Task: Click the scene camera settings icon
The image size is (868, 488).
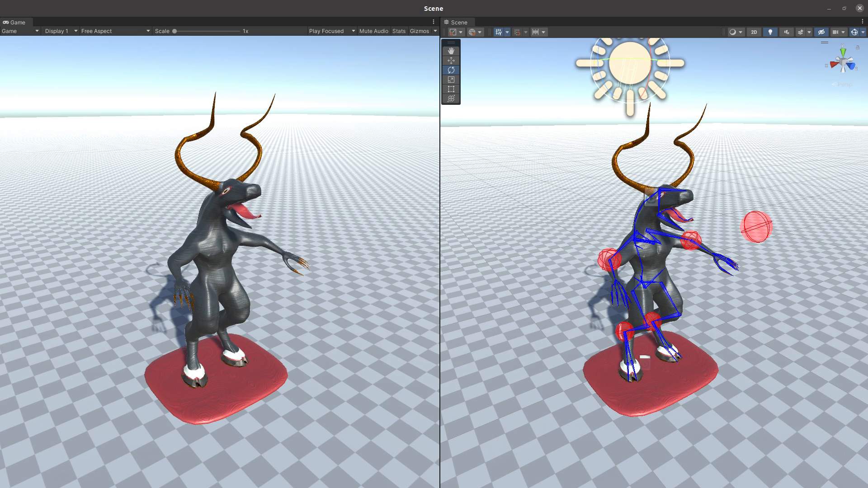Action: coord(835,32)
